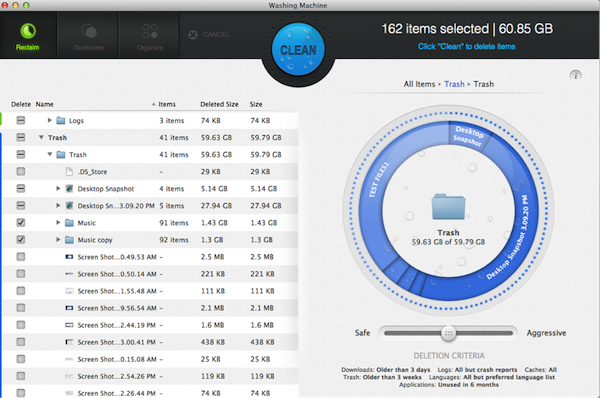Switch to the Organize section
This screenshot has height=398, width=600.
[x=150, y=36]
